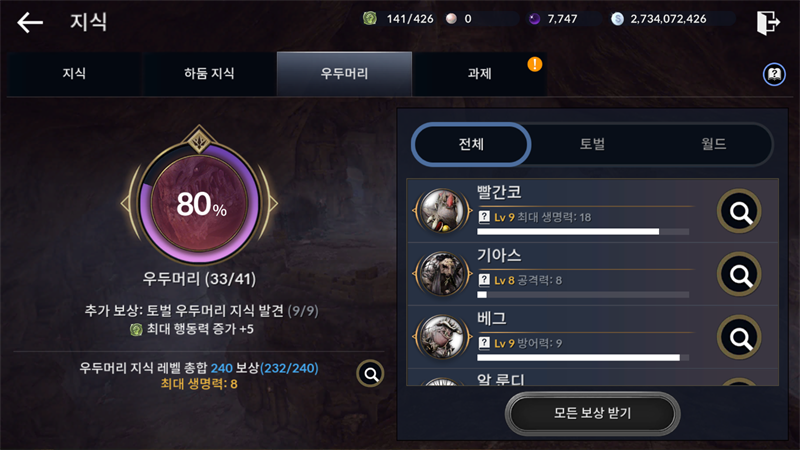Viewport: 800px width, 450px height.
Task: Switch to the 하둠 지식 tab
Action: (209, 73)
